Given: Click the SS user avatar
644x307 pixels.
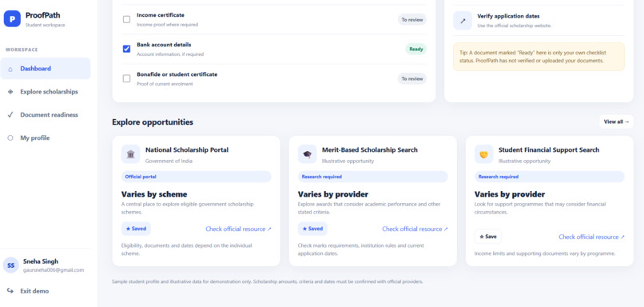Looking at the screenshot, I should tap(11, 265).
